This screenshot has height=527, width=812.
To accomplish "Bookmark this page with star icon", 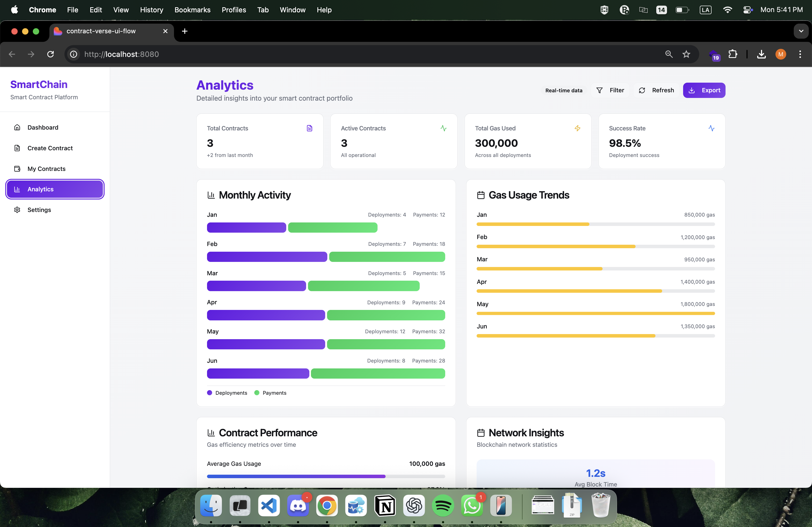I will 686,54.
